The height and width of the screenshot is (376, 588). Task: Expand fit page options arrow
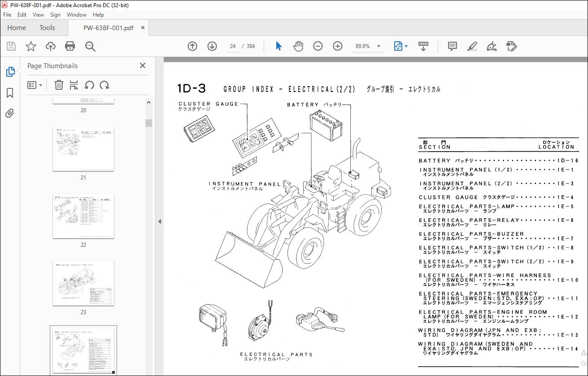(406, 46)
